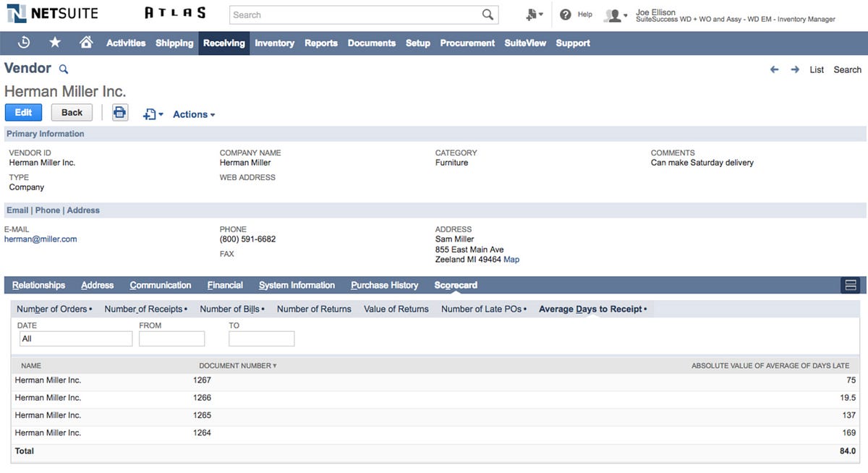Open the address Map link
Screen dimensions: 868x473
[x=511, y=260]
